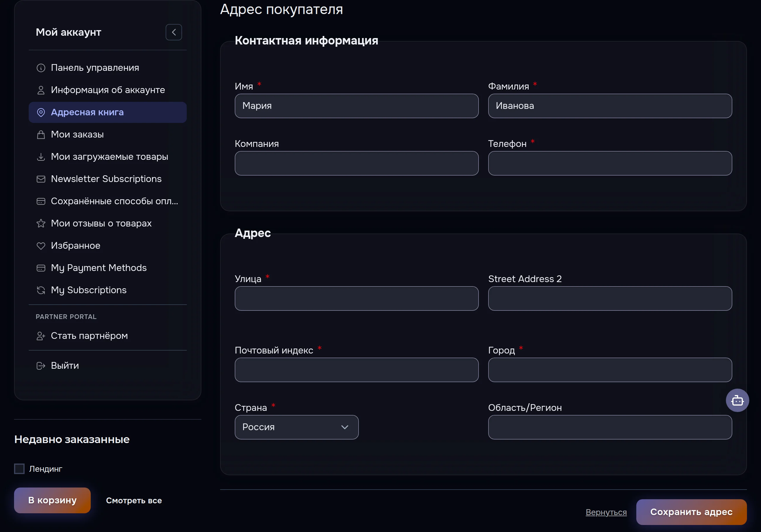The image size is (761, 532).
Task: Open Избранное menu item
Action: (x=108, y=246)
